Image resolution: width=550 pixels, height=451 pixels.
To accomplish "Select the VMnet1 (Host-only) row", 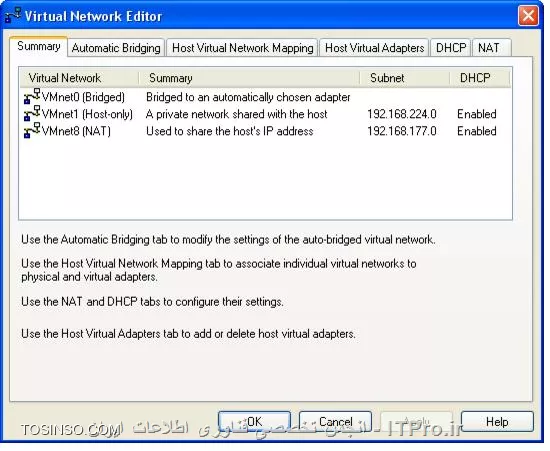I will tap(265, 114).
